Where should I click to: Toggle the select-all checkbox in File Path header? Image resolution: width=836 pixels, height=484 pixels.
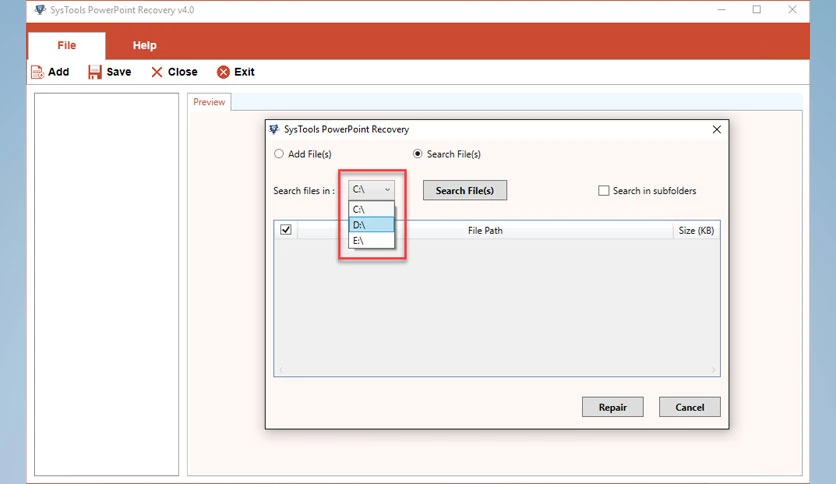[x=286, y=230]
